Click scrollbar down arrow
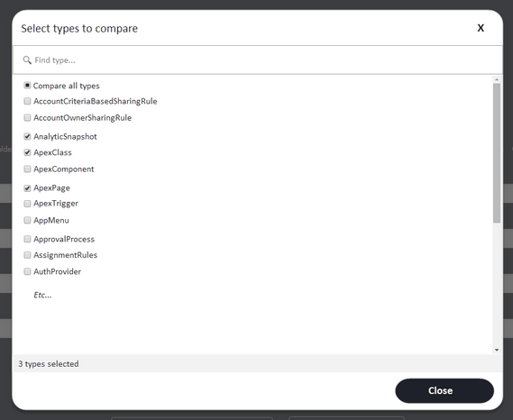The width and height of the screenshot is (513, 420). point(497,350)
